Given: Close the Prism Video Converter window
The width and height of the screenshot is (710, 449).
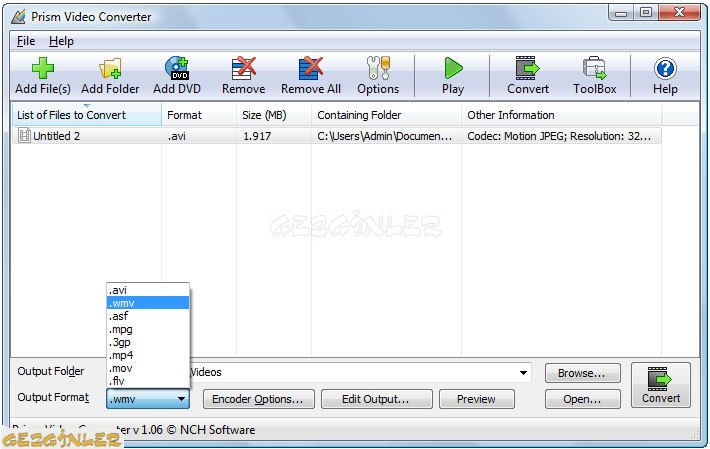Looking at the screenshot, I should coord(679,13).
